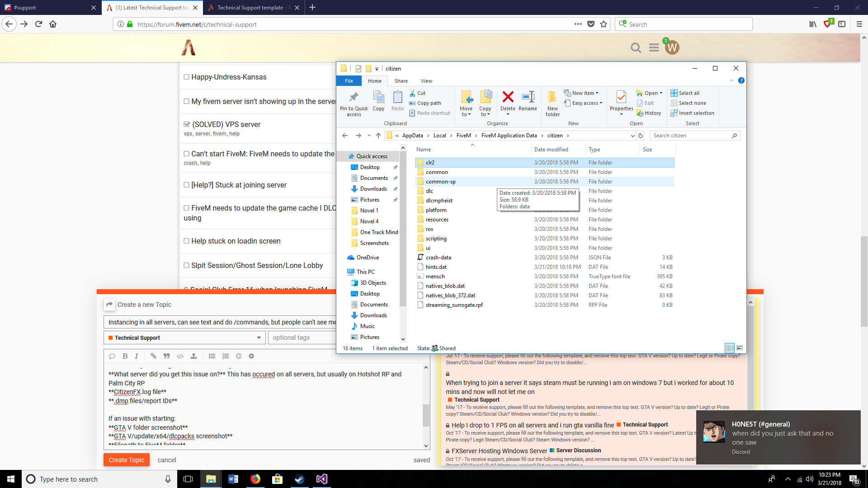Screen dimensions: 868x488
Task: Collapse the Explorer ribbon chevron
Action: 731,80
